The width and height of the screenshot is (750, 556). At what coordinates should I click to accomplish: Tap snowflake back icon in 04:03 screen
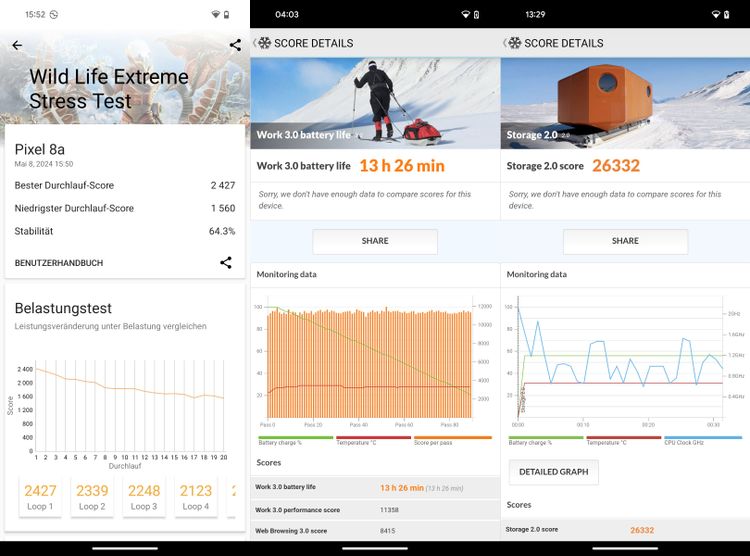click(263, 43)
